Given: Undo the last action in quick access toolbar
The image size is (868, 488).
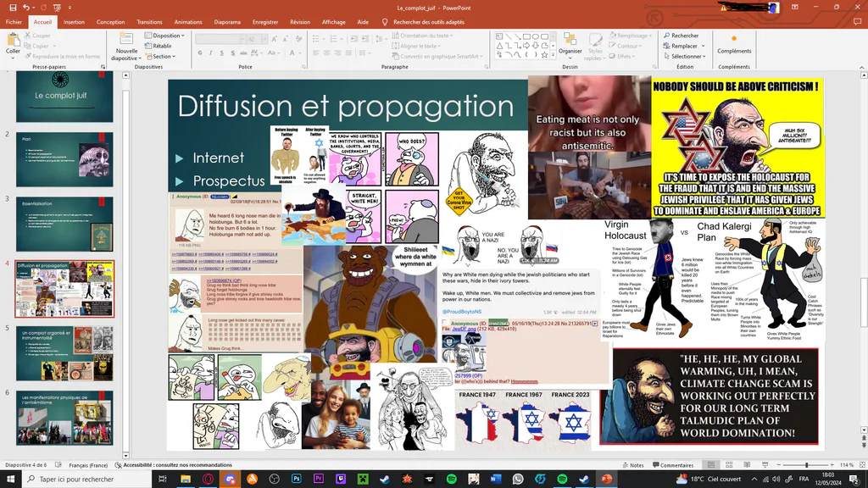Looking at the screenshot, I should (26, 8).
